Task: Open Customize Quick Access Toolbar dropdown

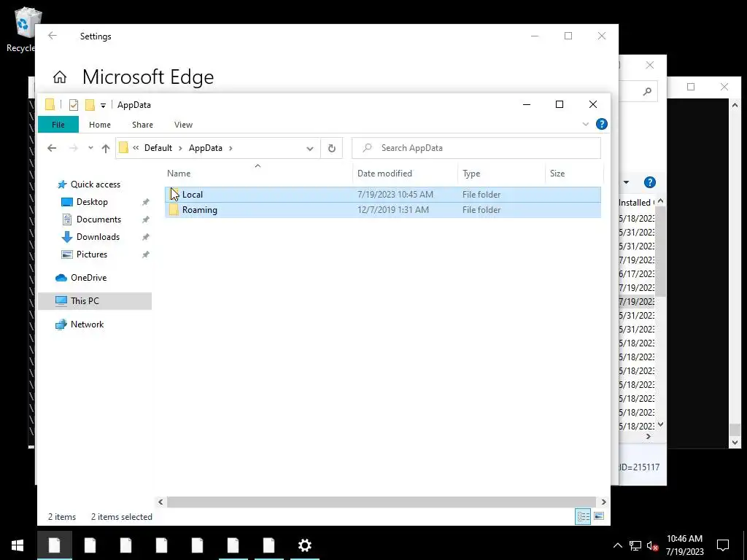Action: point(103,105)
